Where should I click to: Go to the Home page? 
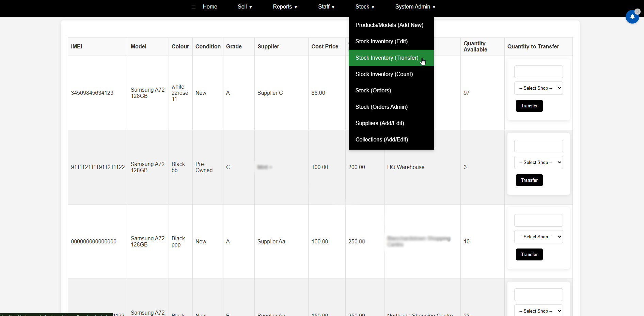coord(210,7)
